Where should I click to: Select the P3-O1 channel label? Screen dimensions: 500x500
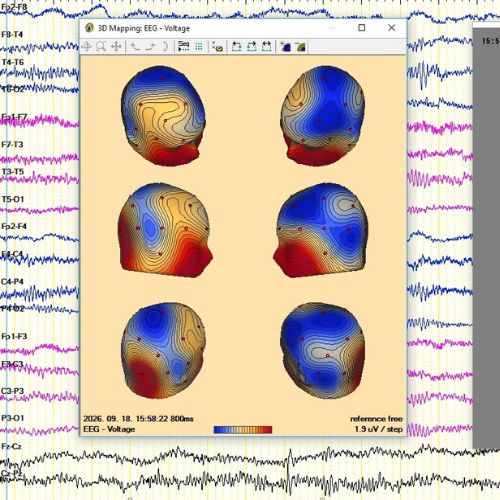(x=13, y=418)
